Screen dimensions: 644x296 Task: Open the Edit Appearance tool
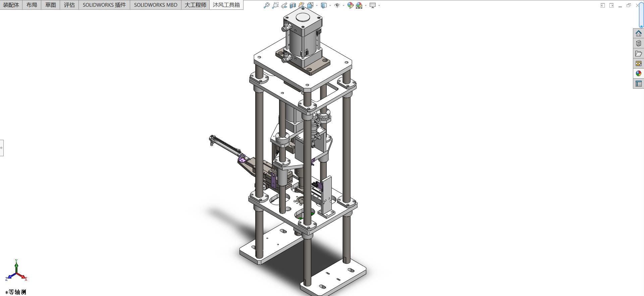pos(351,5)
